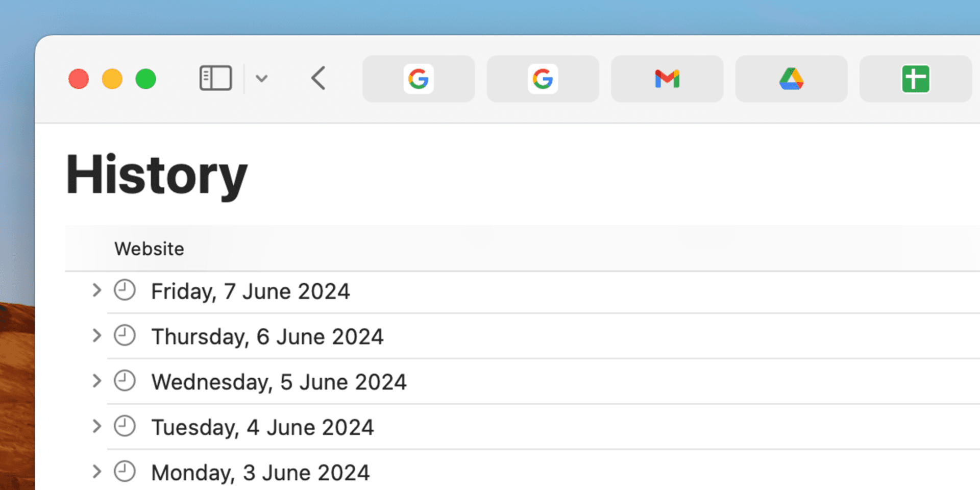Expand the Thursday, 6 June 2024 entry
Image resolution: width=980 pixels, height=490 pixels.
(x=96, y=335)
